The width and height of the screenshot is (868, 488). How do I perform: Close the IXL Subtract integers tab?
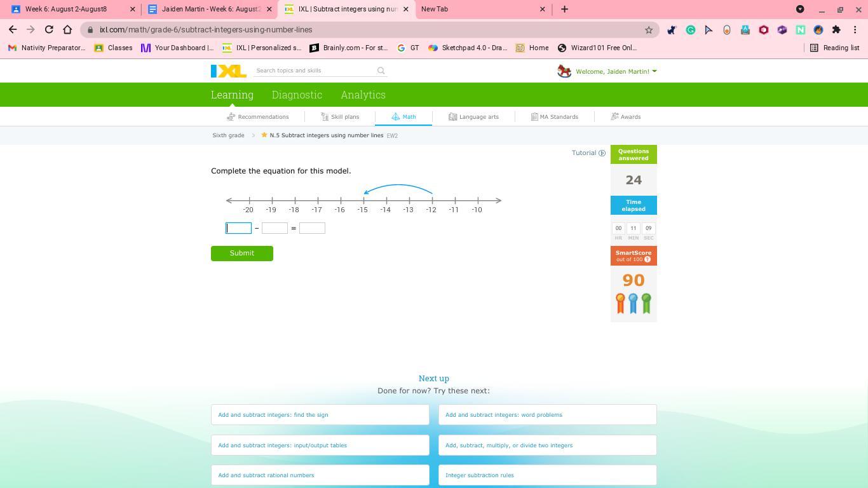coord(405,9)
